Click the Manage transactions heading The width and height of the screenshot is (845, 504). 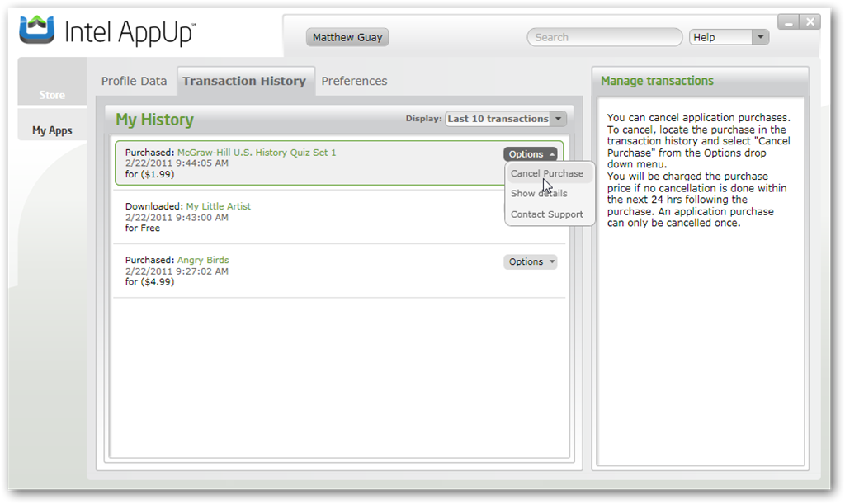coord(657,81)
